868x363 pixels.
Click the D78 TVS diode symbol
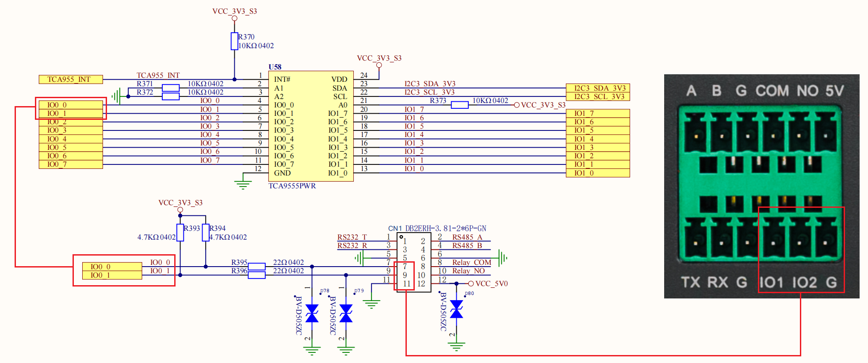312,313
